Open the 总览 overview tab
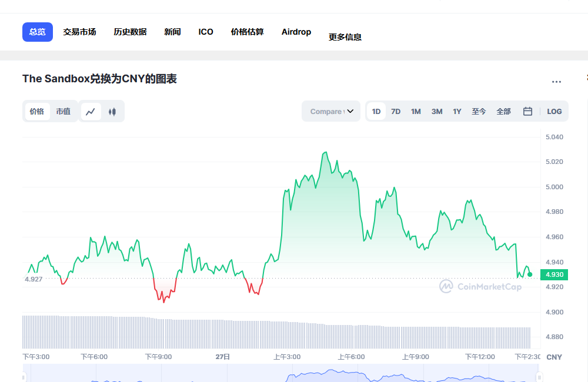The image size is (588, 382). (38, 32)
